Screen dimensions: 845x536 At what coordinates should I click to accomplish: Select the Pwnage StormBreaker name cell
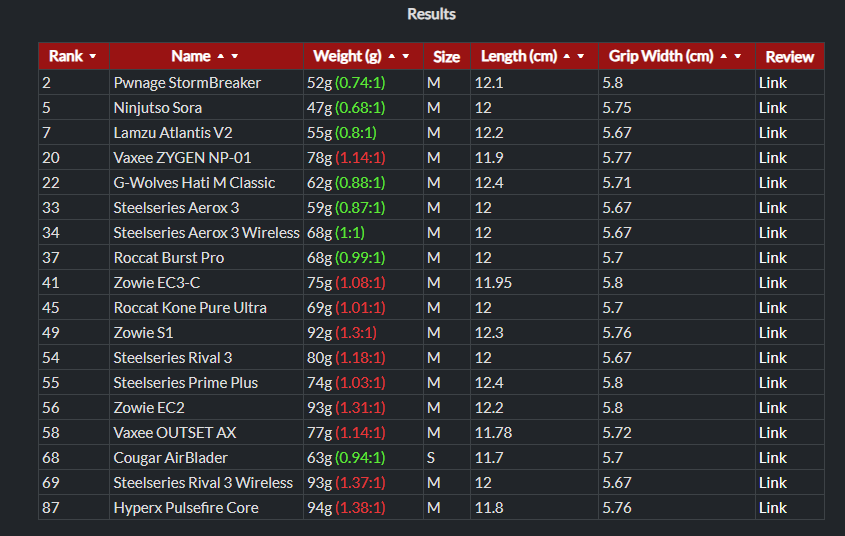click(x=206, y=83)
